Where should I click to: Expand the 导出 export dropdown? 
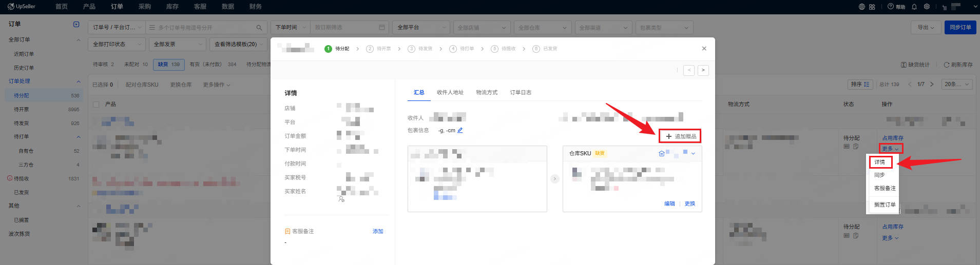[926, 28]
